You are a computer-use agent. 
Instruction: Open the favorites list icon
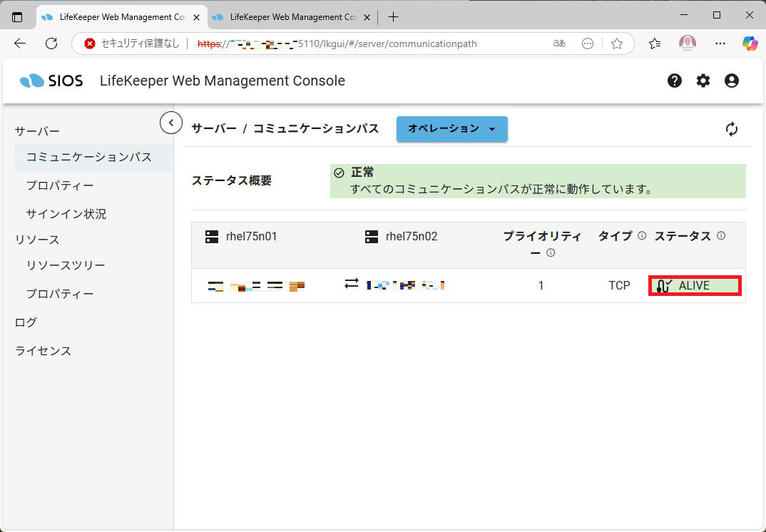[655, 44]
